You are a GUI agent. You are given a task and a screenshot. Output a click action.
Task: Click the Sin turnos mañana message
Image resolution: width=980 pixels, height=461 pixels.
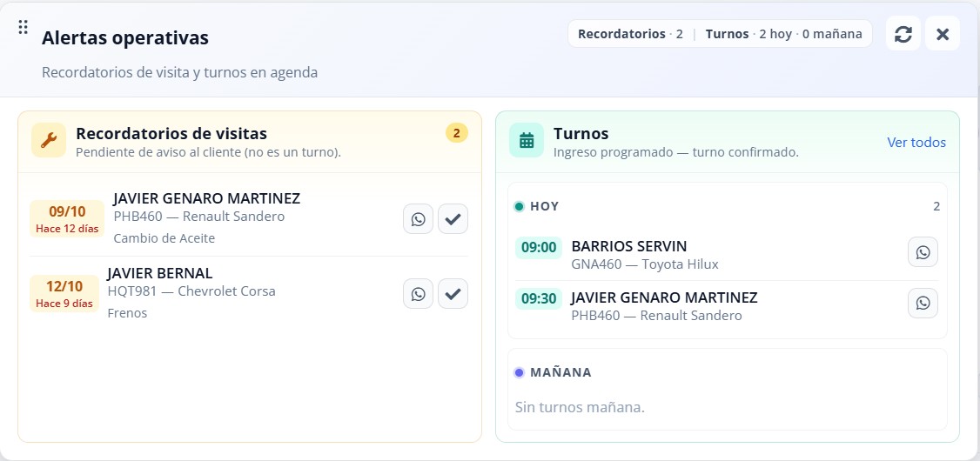point(580,407)
